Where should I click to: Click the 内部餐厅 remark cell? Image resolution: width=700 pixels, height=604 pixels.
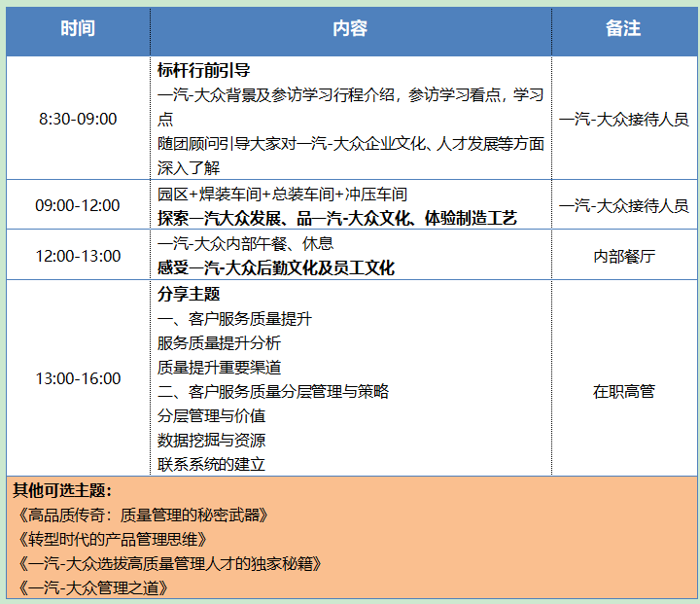click(624, 256)
